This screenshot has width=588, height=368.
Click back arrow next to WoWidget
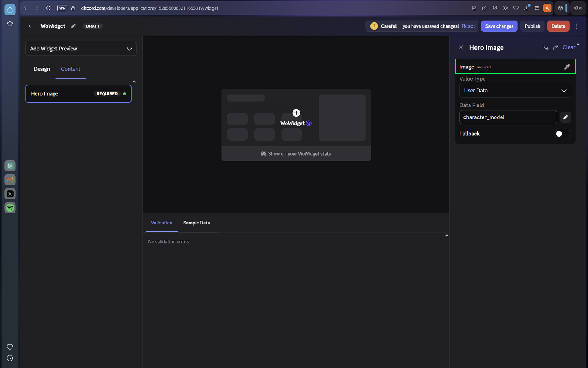click(31, 26)
